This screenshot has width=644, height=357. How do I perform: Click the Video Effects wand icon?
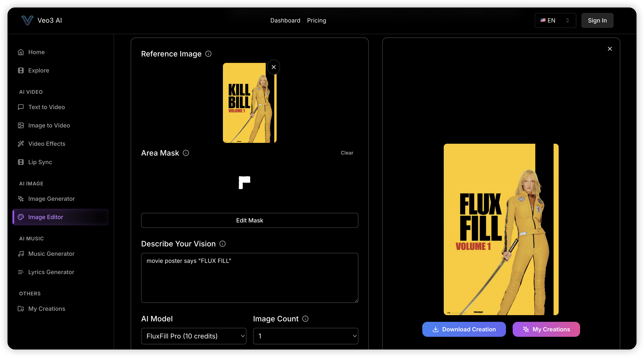click(x=21, y=144)
